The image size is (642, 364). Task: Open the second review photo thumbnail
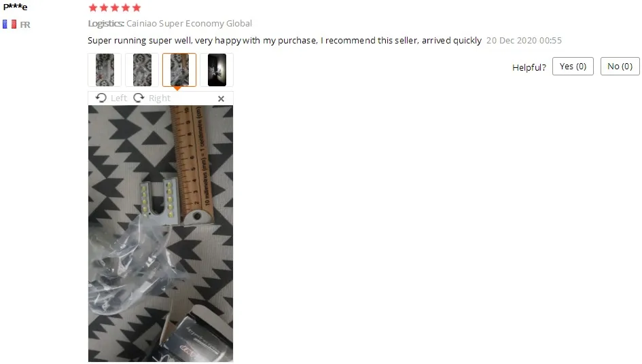[142, 69]
